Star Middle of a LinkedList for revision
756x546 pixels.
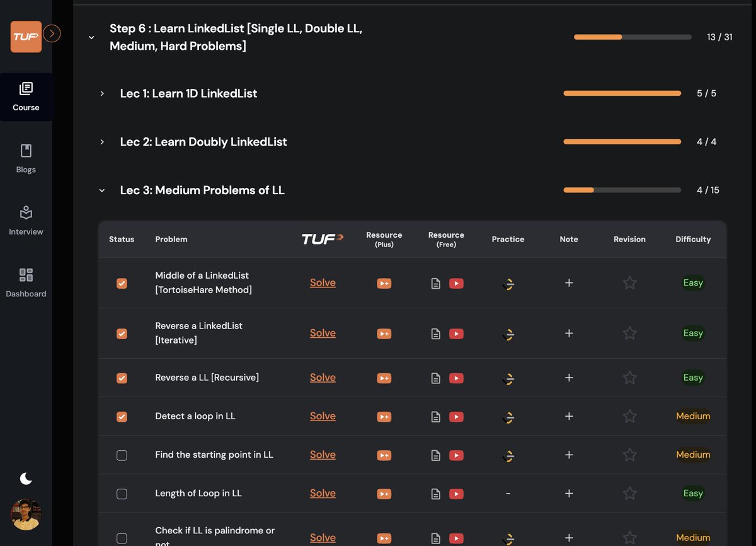[629, 283]
